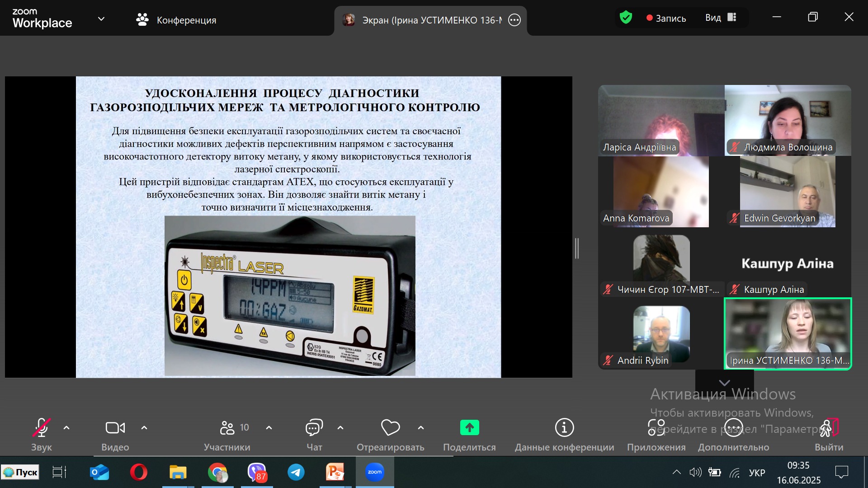Viewport: 868px width, 488px height.
Task: Open Telegram from taskbar
Action: [296, 473]
